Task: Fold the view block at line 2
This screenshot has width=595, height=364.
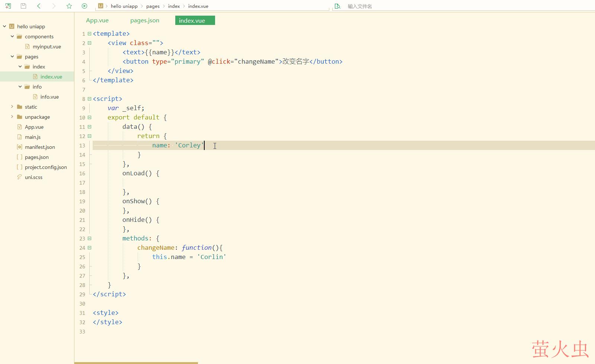Action: click(x=89, y=43)
